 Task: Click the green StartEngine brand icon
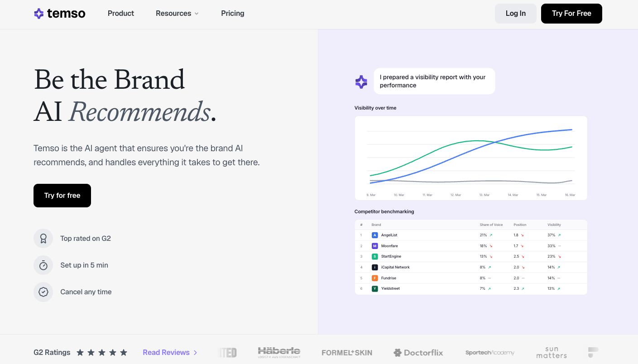[374, 257]
